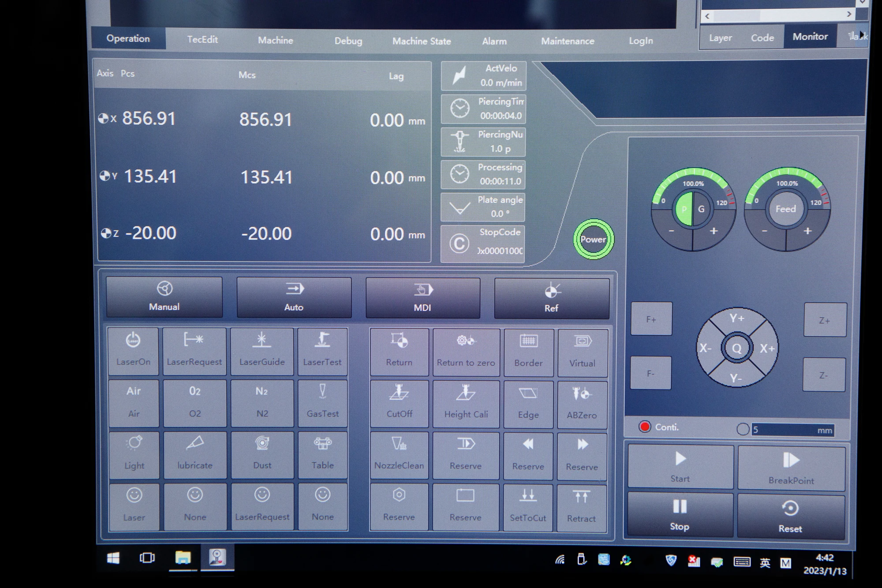Select the Conti. radio button
This screenshot has width=882, height=588.
click(645, 427)
